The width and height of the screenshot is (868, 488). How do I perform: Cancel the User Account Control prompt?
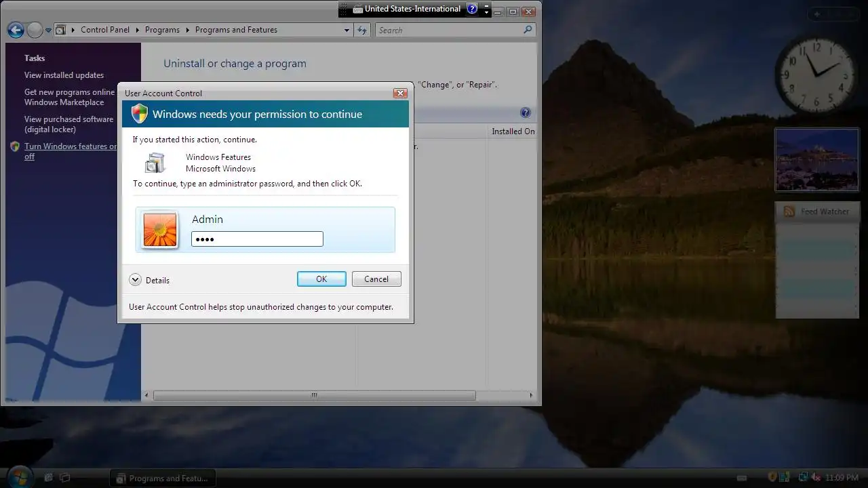pos(376,279)
